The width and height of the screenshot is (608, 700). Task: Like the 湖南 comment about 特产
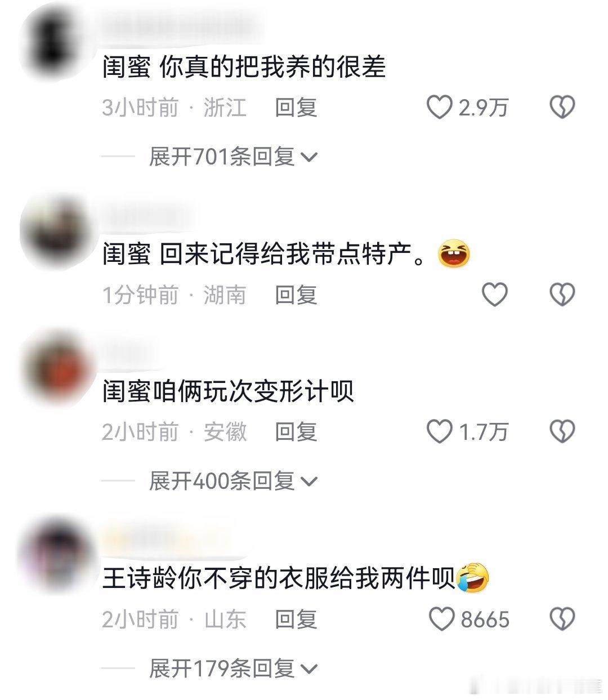[x=495, y=295]
